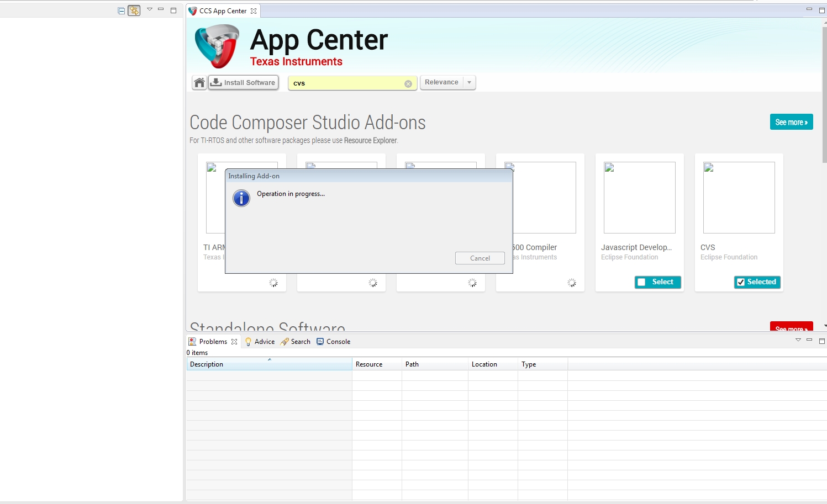Toggle Link with Editor in left panel

click(134, 10)
